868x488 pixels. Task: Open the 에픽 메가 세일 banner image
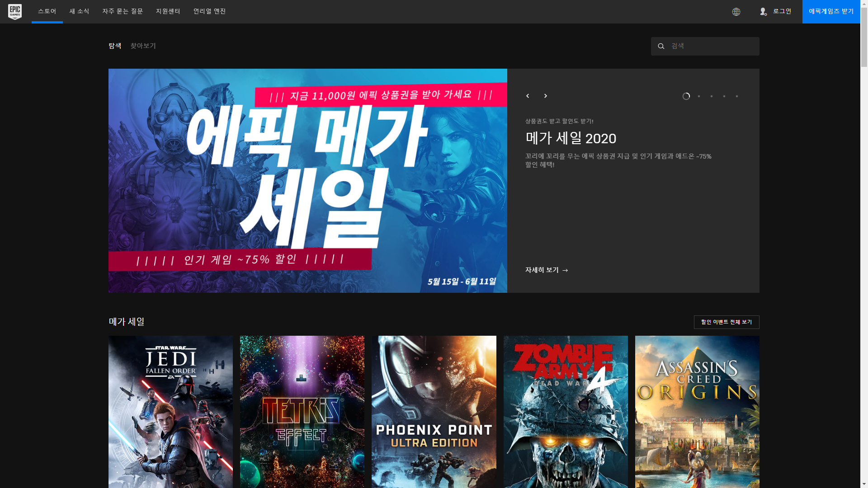[x=308, y=181]
